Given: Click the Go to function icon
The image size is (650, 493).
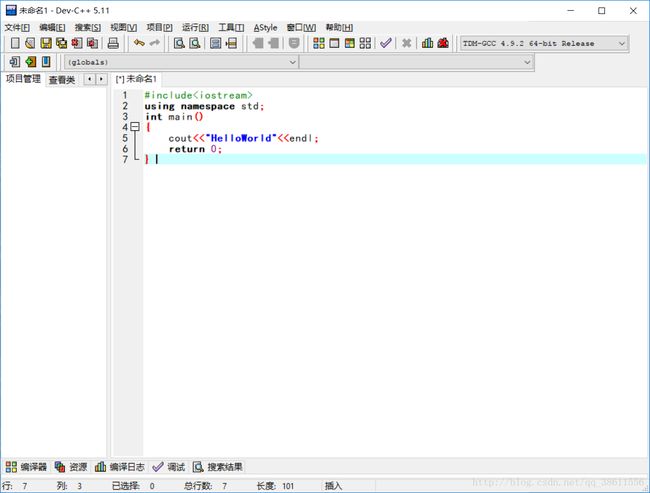Looking at the screenshot, I should tap(216, 43).
